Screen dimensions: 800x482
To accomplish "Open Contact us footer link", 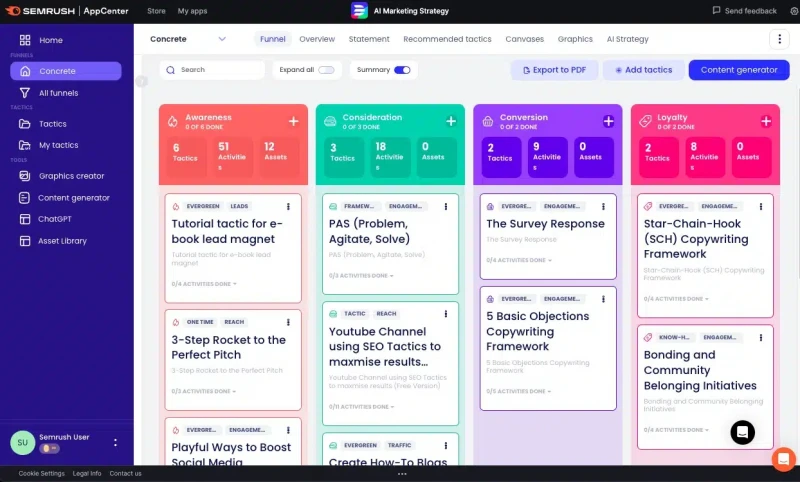I will coord(126,474).
